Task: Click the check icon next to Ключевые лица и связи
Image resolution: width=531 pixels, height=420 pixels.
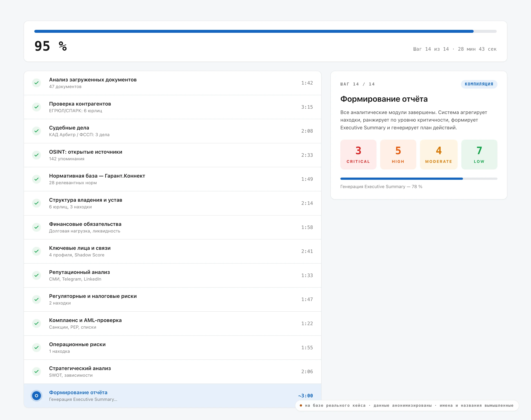Action: [37, 251]
